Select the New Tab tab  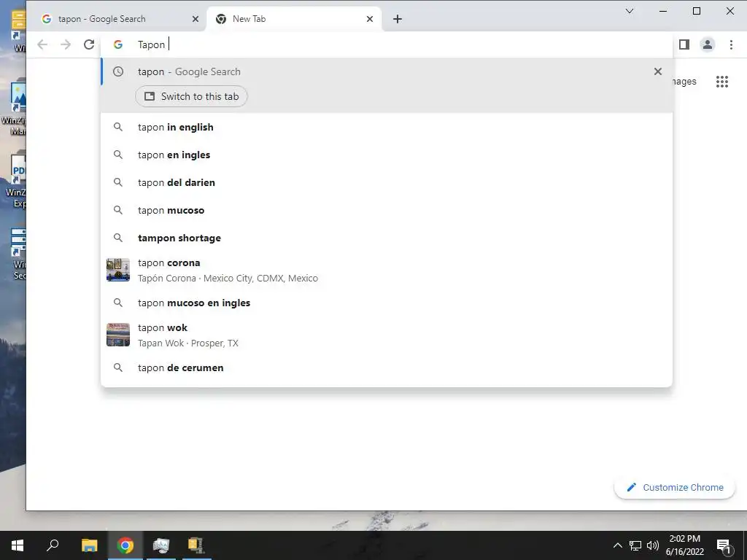point(293,19)
